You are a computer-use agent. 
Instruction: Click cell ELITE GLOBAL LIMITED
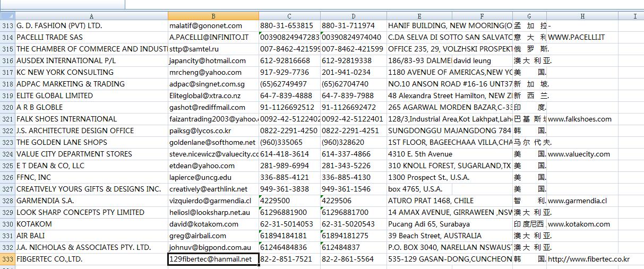[92, 96]
